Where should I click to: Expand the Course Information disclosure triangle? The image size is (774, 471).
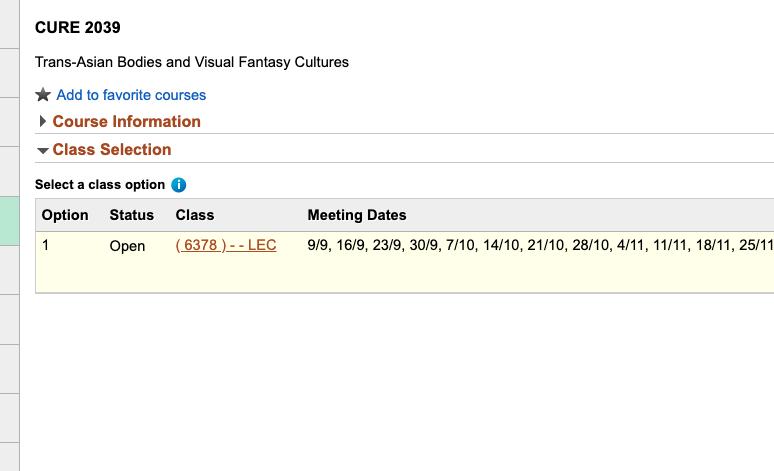tap(42, 121)
